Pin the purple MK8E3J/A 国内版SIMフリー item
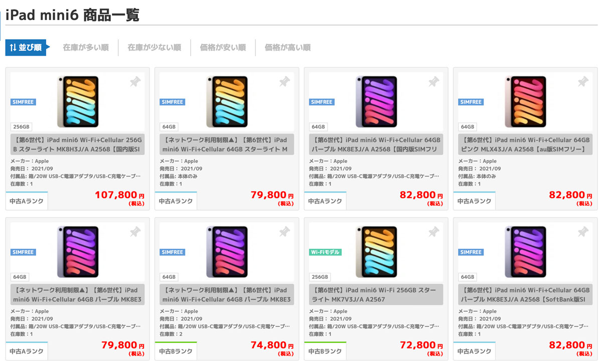The image size is (602, 364). click(x=434, y=82)
